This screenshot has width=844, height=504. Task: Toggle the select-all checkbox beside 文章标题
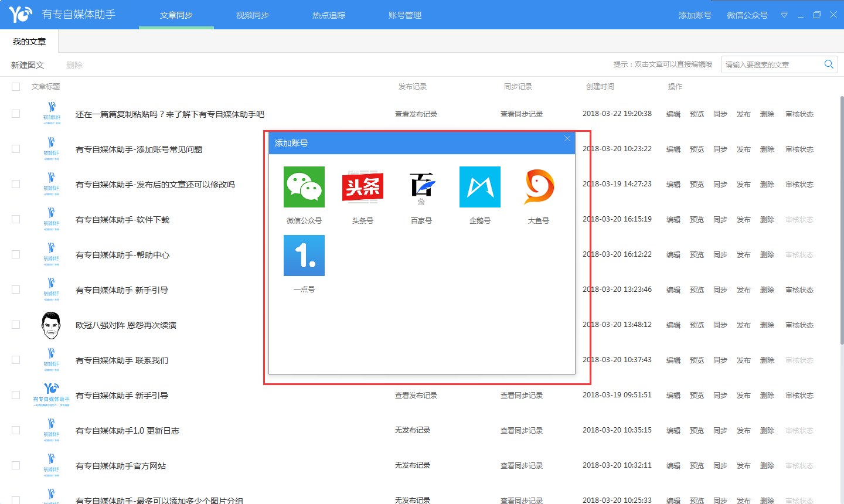click(16, 87)
